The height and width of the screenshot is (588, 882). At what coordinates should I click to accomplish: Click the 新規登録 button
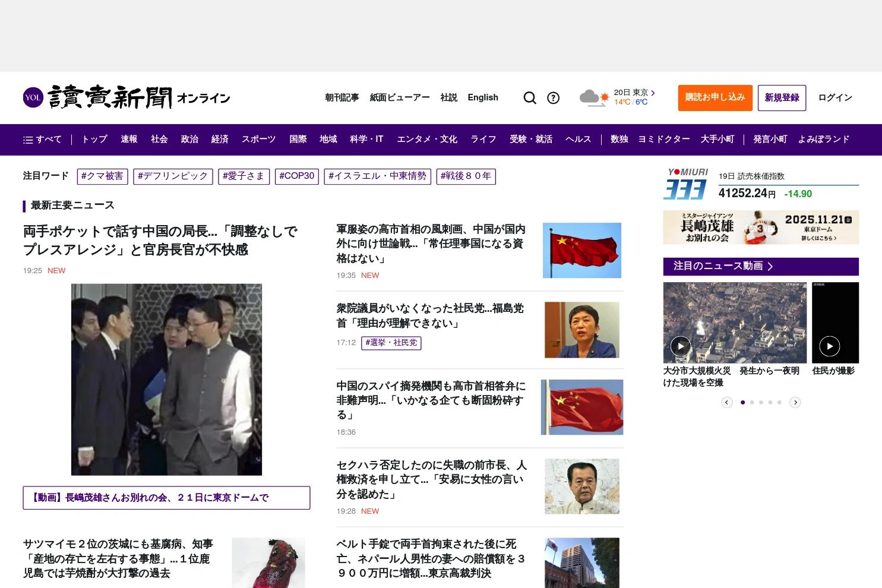pos(782,98)
